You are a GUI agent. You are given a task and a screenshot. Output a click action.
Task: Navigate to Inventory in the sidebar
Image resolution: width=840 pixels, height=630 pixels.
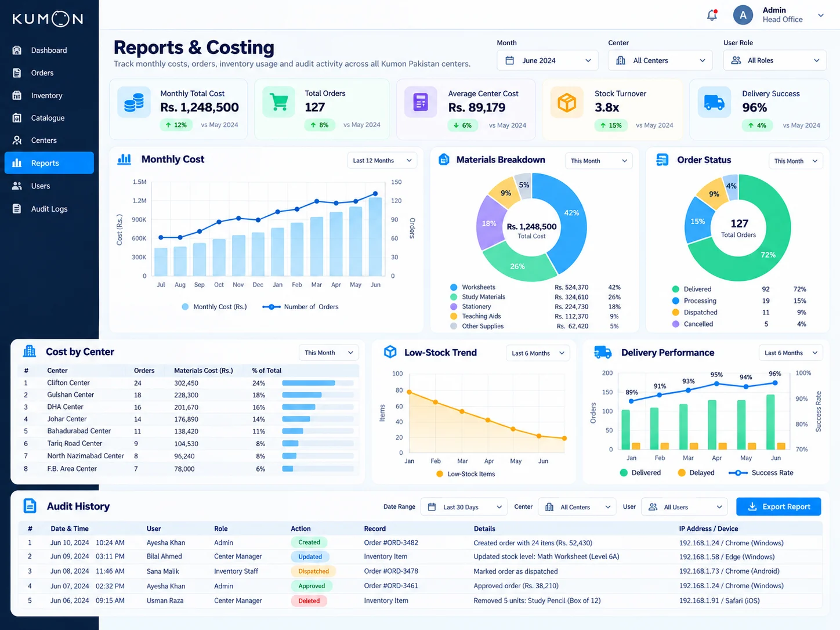[x=49, y=96]
